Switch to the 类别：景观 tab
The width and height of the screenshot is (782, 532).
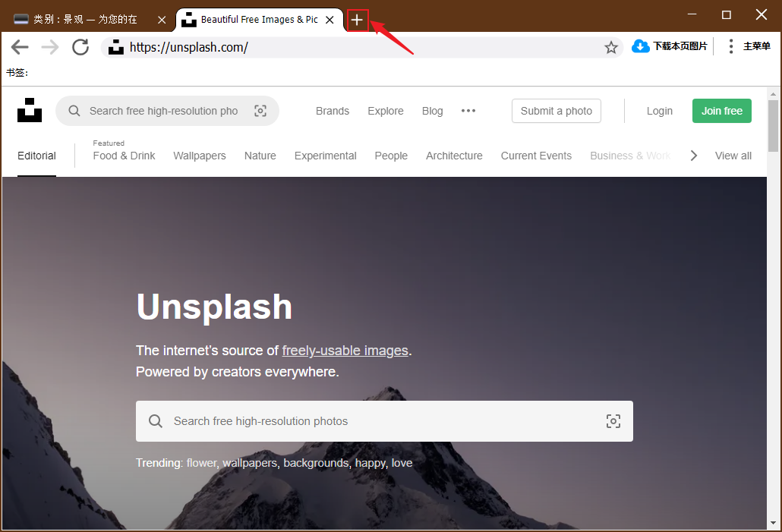click(x=84, y=20)
